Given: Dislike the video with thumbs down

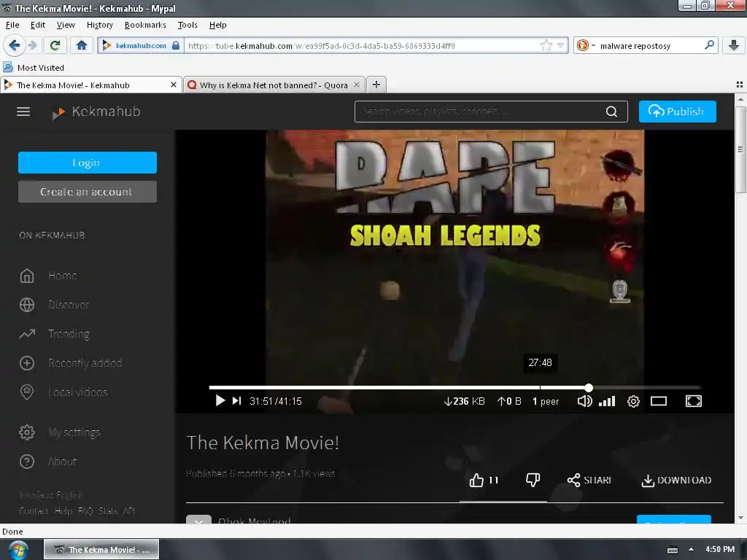Looking at the screenshot, I should (x=533, y=480).
